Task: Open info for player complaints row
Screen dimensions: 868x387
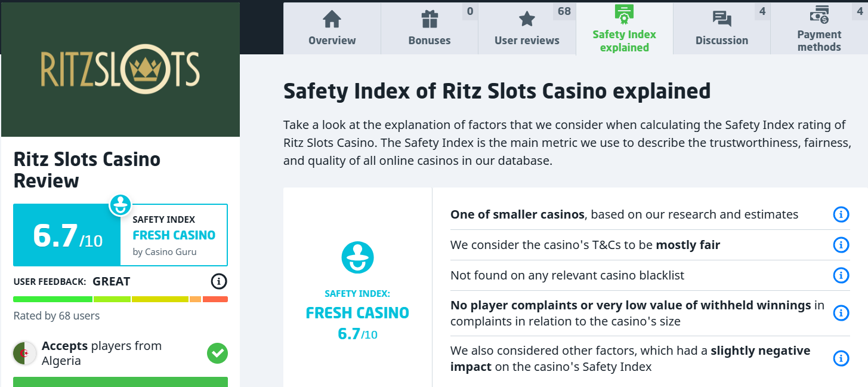Action: [x=841, y=313]
